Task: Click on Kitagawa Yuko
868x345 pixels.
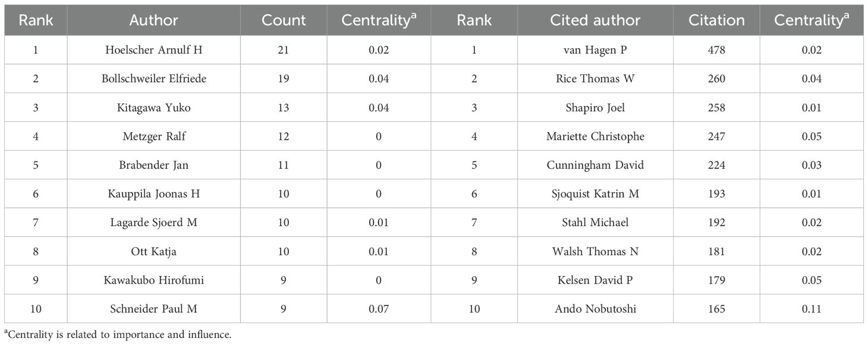Action: point(153,108)
